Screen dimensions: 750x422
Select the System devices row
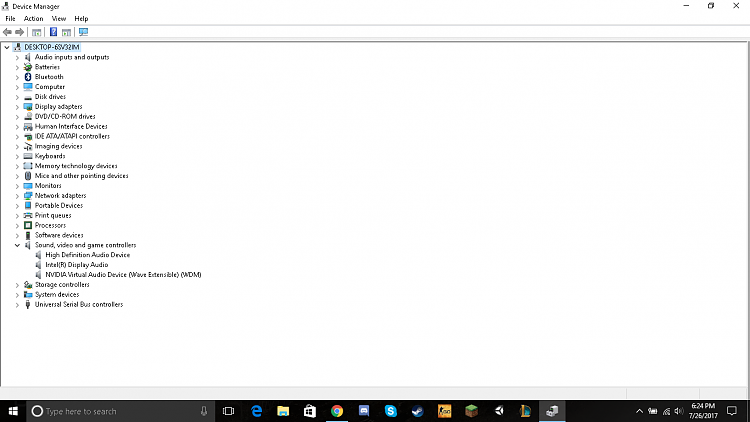point(56,295)
